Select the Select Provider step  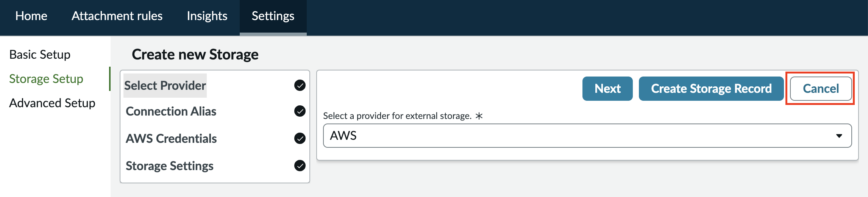[165, 86]
